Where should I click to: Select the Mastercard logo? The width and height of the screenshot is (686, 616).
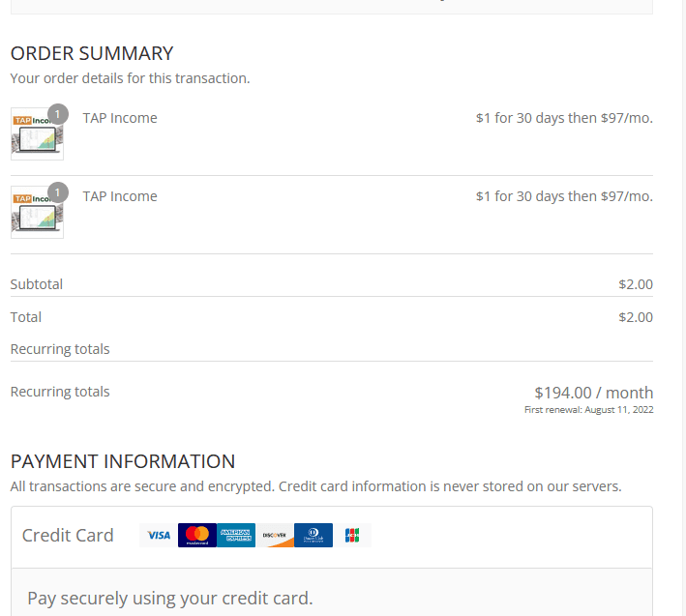pyautogui.click(x=197, y=535)
